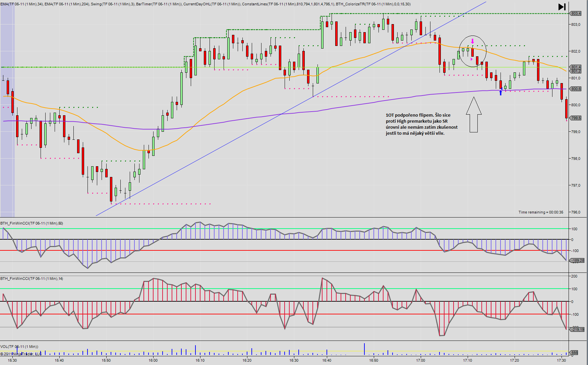Select the large hollow up arrow drawing
The image size is (588, 365).
click(474, 115)
